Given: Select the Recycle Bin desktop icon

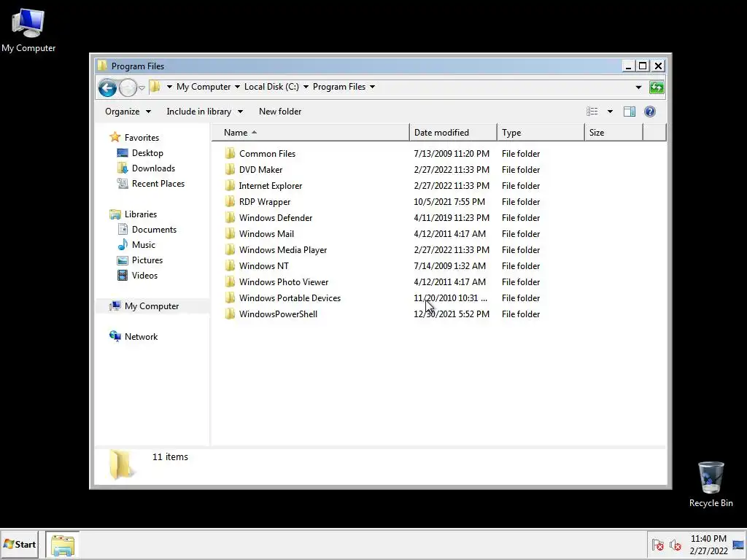Looking at the screenshot, I should pos(711,484).
